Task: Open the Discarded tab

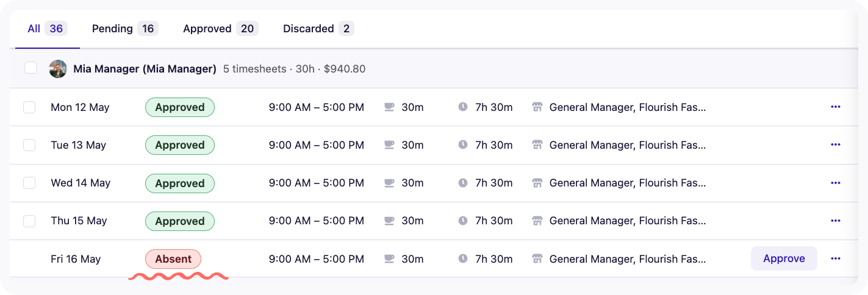Action: (x=318, y=29)
